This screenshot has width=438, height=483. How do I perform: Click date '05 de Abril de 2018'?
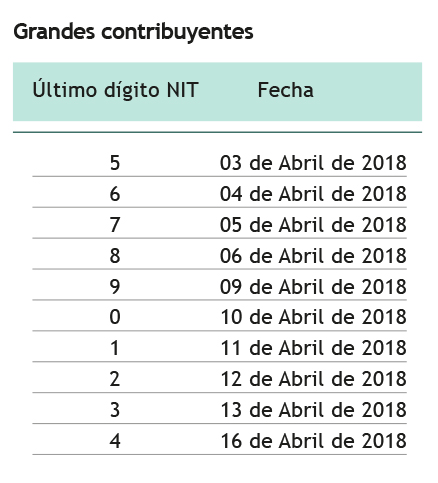pyautogui.click(x=313, y=225)
